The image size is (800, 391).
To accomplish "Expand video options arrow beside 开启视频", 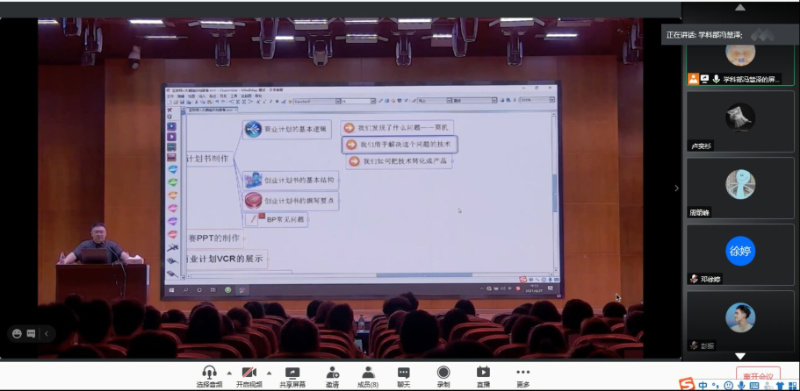I will click(269, 372).
